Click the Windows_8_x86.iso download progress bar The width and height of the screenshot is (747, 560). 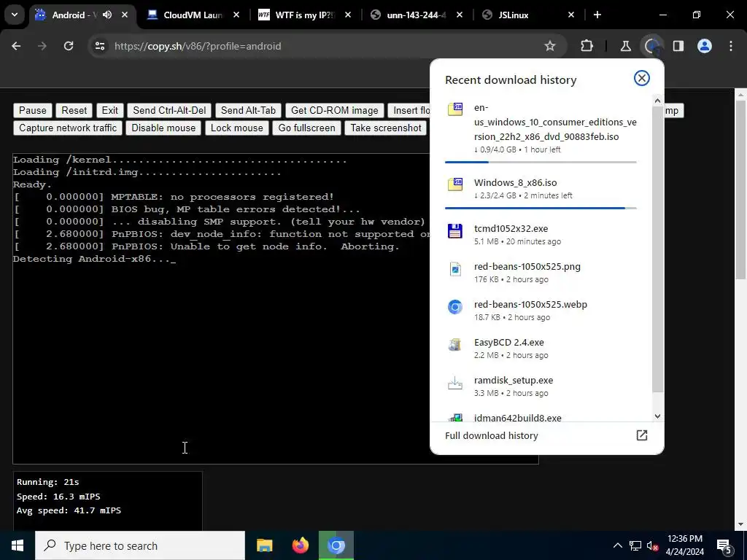541,208
